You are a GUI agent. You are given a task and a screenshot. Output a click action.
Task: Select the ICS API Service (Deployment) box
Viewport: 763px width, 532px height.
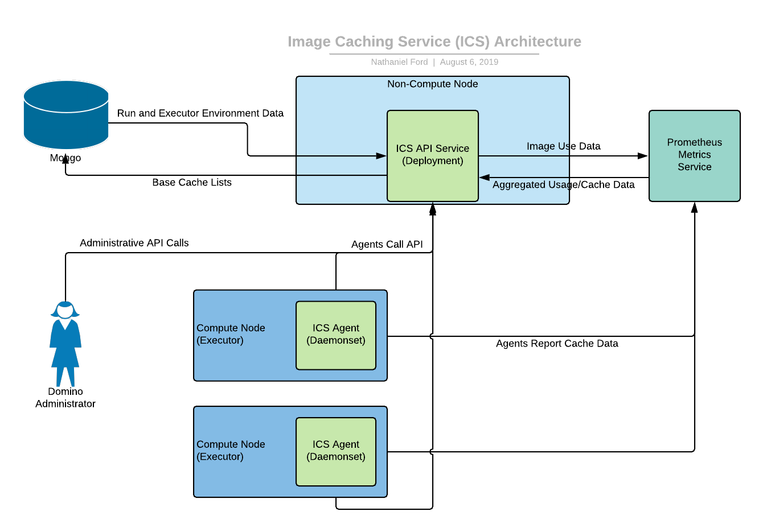coord(433,156)
